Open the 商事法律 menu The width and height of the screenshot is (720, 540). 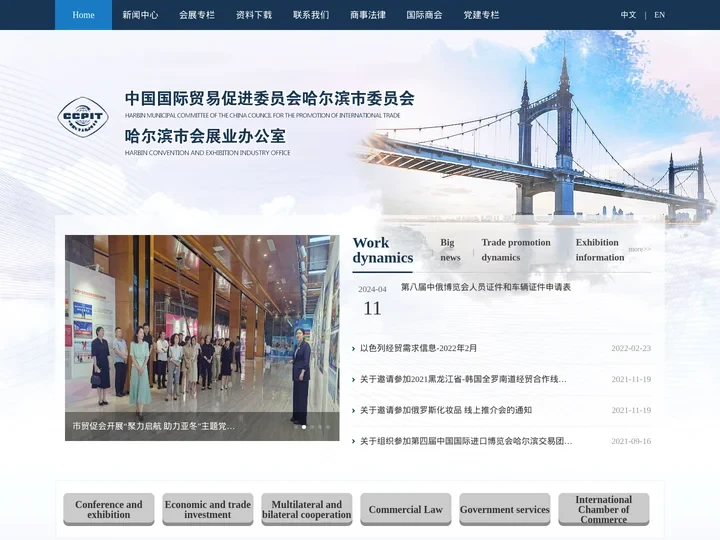tap(368, 15)
